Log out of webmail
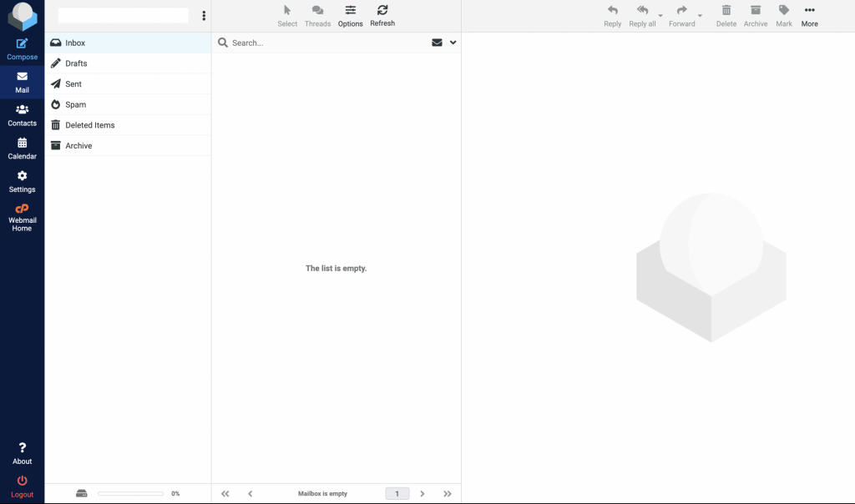Screen dimensions: 855x504 22,484
